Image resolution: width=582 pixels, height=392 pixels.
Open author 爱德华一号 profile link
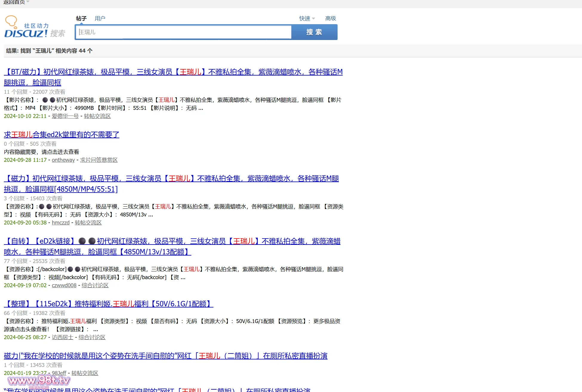tap(65, 116)
